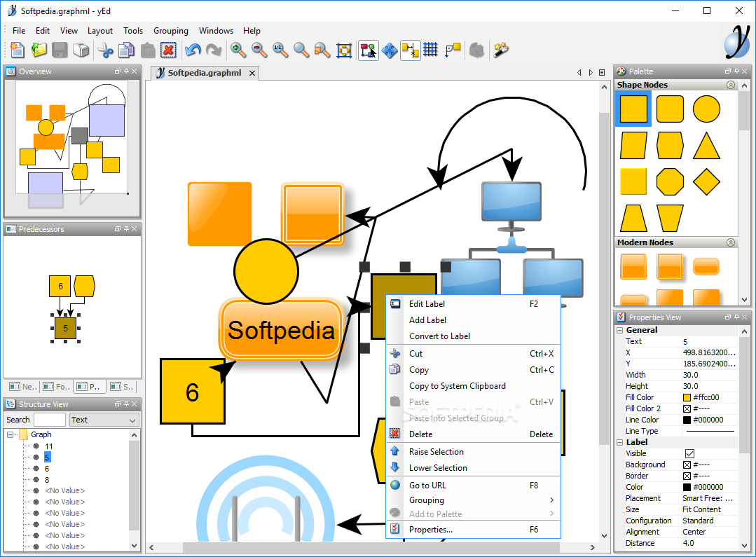
Task: Click the Zoom In magnifier icon
Action: click(238, 50)
